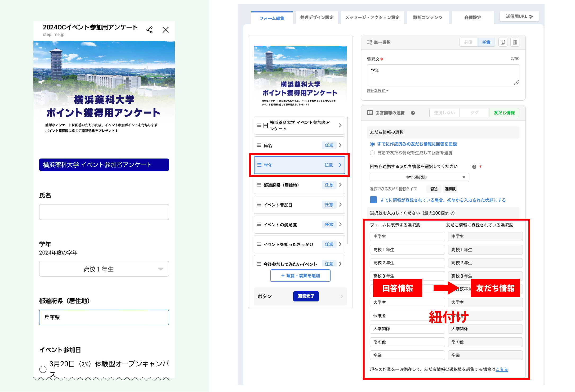Select the 自動で友だち情報を生成して回答を連携 radio
575x392 pixels.
pos(372,153)
